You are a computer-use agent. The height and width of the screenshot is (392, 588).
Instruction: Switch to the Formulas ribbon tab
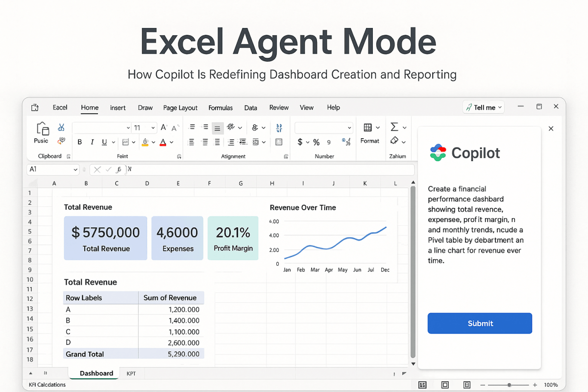[220, 107]
